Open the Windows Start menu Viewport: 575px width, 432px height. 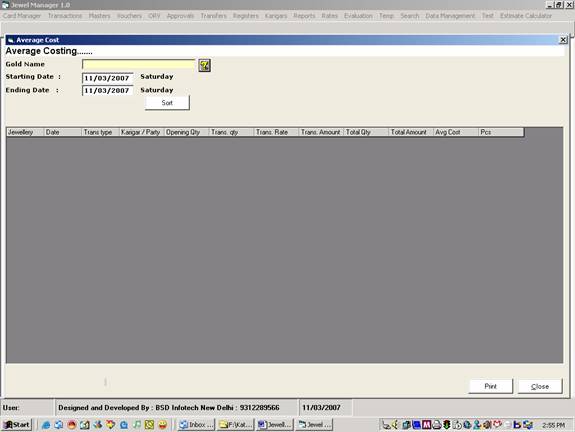[x=17, y=425]
